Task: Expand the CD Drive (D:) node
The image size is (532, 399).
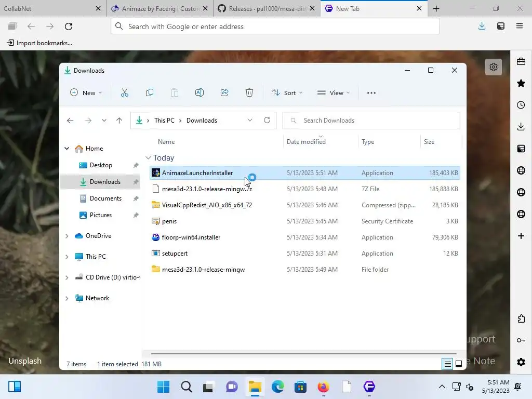Action: pos(67,277)
